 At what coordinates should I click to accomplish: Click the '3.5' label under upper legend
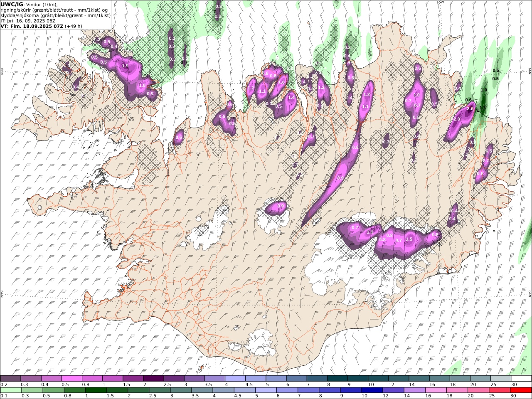click(x=208, y=384)
